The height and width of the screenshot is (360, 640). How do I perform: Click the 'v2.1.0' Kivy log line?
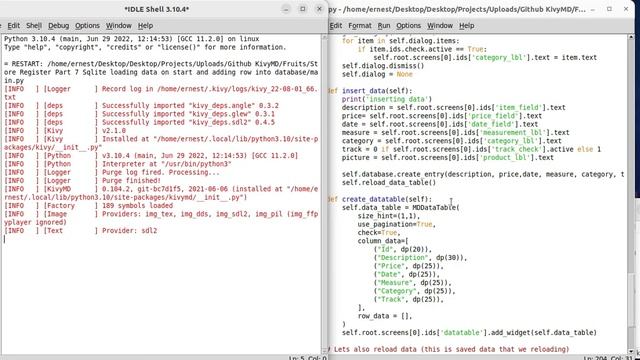click(65, 131)
